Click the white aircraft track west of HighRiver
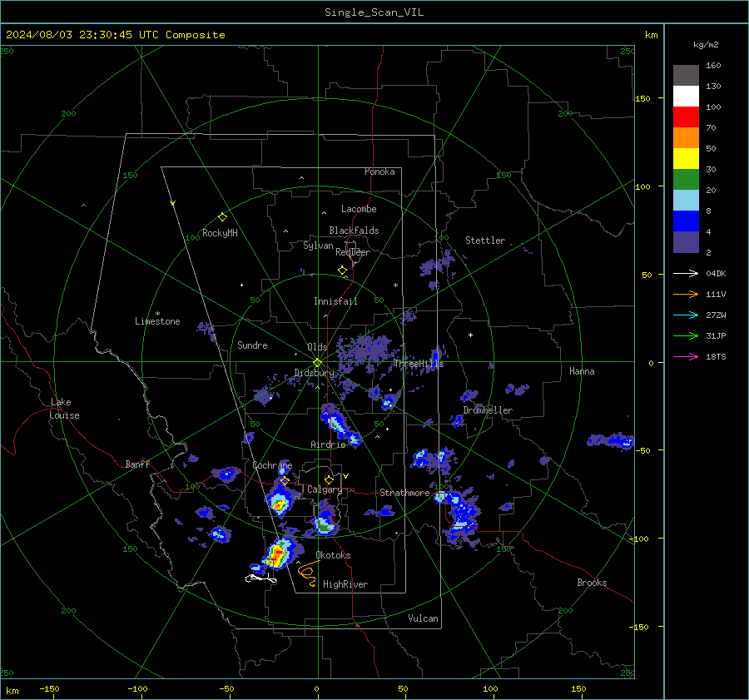 coord(260,578)
